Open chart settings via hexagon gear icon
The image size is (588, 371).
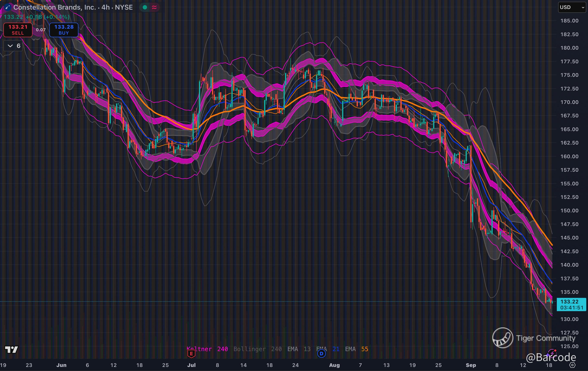[572, 365]
